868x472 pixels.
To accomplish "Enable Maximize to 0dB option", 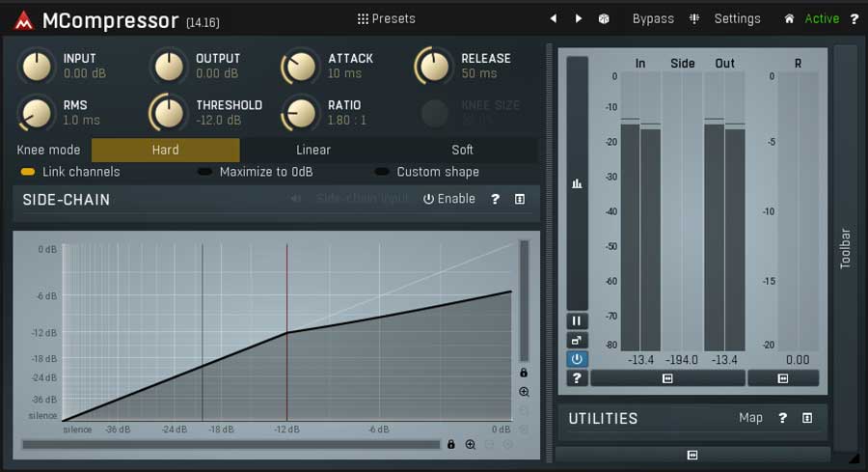I will 256,172.
